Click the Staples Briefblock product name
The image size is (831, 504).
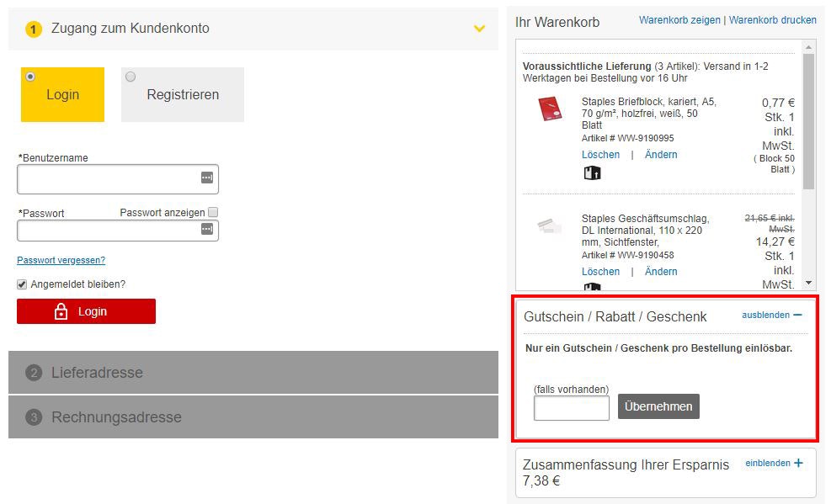[648, 114]
